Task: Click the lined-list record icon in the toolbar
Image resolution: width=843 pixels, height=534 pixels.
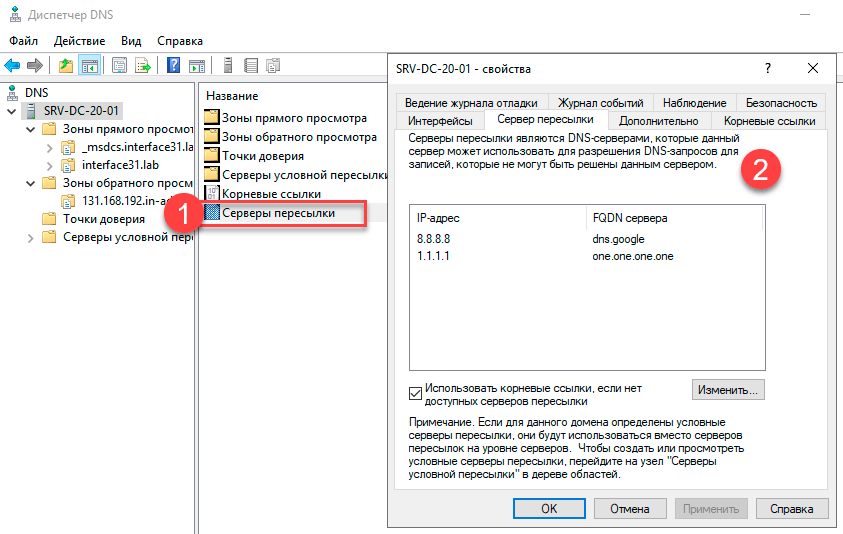Action: pyautogui.click(x=251, y=66)
